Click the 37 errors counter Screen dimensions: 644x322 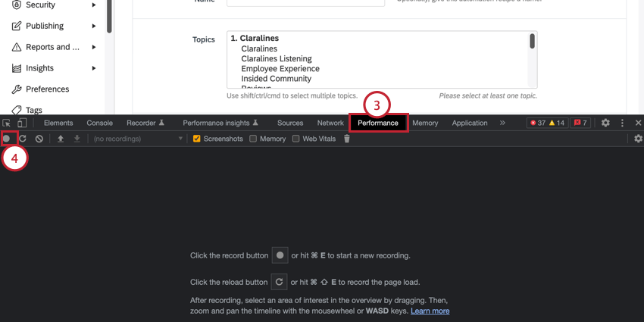coord(538,123)
